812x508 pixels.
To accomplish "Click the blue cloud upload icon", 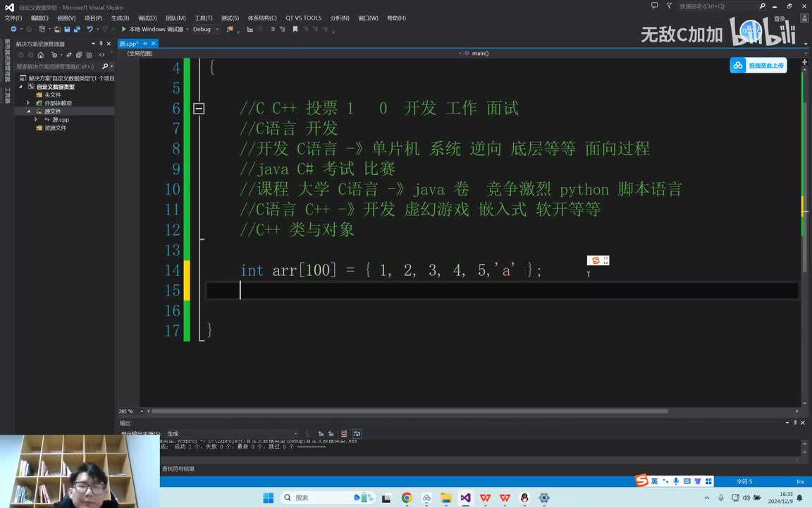I will tap(737, 66).
